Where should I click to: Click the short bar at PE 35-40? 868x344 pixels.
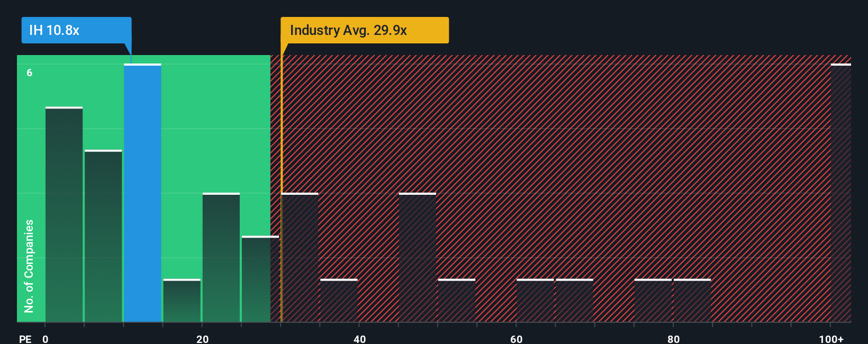(x=339, y=301)
